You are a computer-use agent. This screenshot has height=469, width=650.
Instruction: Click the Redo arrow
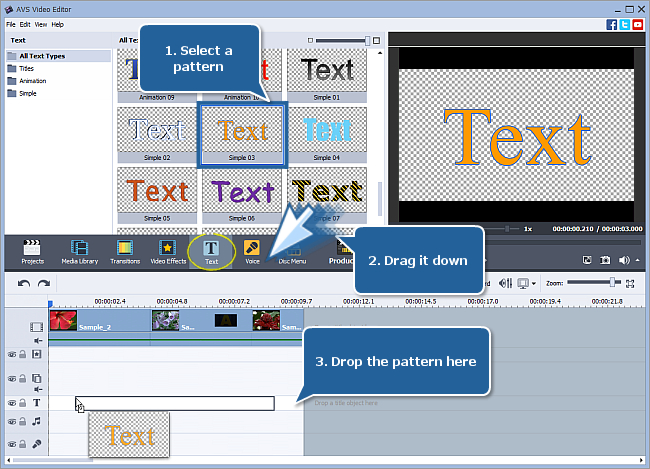(44, 284)
